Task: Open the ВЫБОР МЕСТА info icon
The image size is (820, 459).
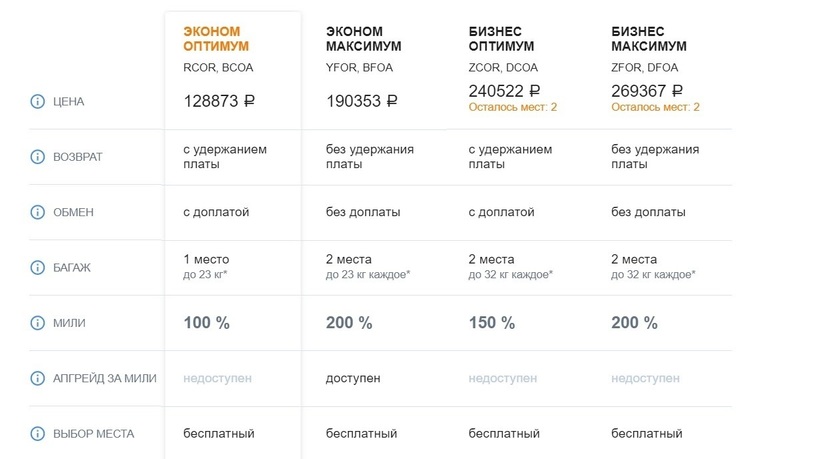Action: (x=39, y=434)
